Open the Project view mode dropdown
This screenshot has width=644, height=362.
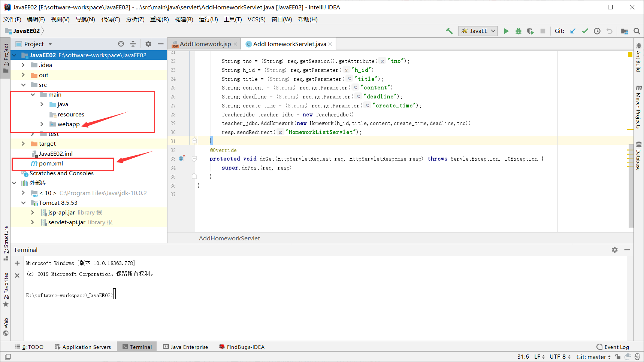[x=50, y=44]
